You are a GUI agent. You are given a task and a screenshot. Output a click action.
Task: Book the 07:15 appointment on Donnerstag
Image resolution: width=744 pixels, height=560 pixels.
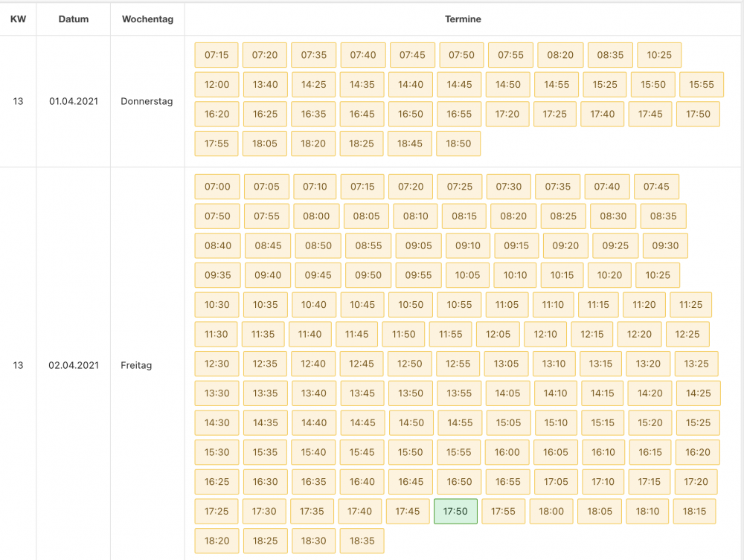(x=217, y=55)
